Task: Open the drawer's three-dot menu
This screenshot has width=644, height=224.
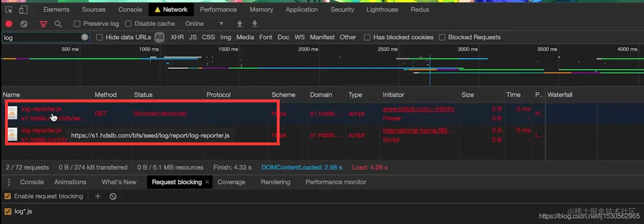Action: 9,182
